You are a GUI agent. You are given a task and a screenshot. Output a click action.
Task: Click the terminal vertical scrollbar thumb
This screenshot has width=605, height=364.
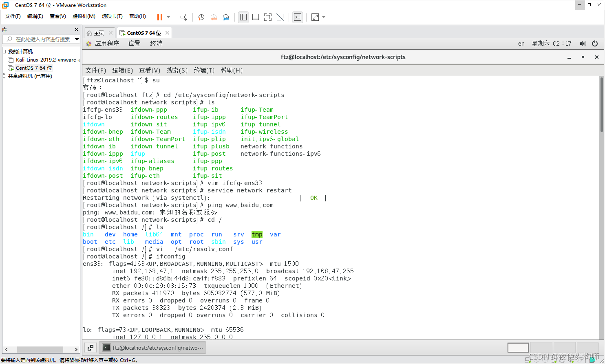(x=602, y=104)
